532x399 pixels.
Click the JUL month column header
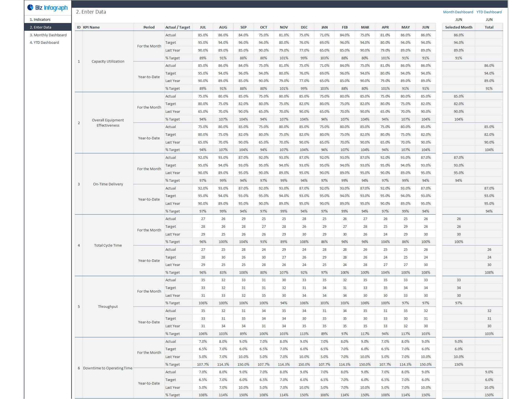[x=203, y=27]
